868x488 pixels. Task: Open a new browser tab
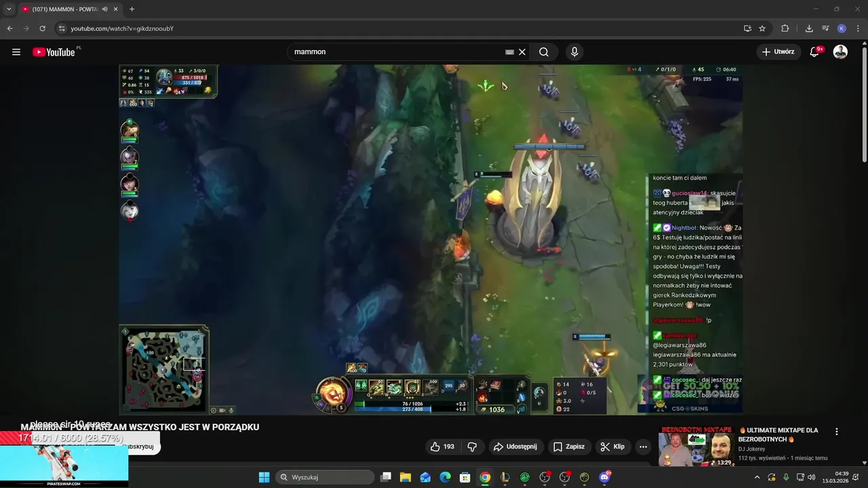132,9
